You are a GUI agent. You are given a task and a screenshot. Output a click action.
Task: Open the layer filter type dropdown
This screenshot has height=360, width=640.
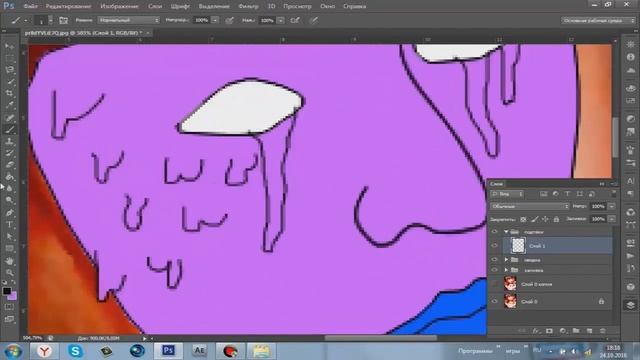(507, 194)
